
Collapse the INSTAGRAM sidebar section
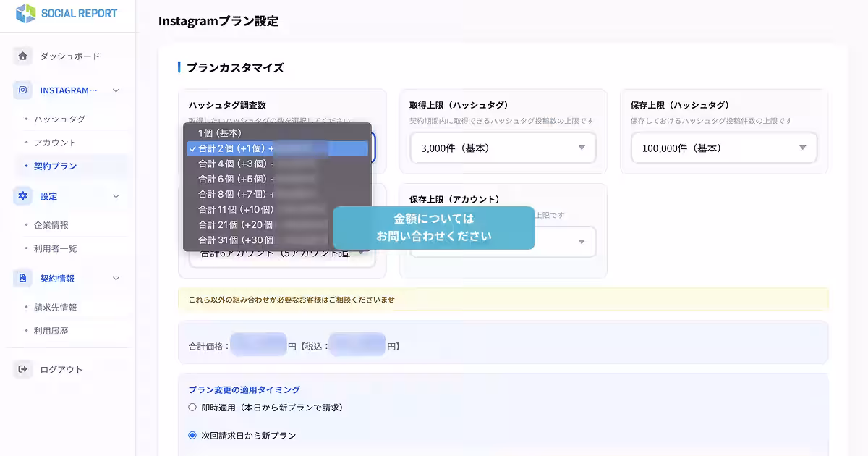pyautogui.click(x=115, y=90)
